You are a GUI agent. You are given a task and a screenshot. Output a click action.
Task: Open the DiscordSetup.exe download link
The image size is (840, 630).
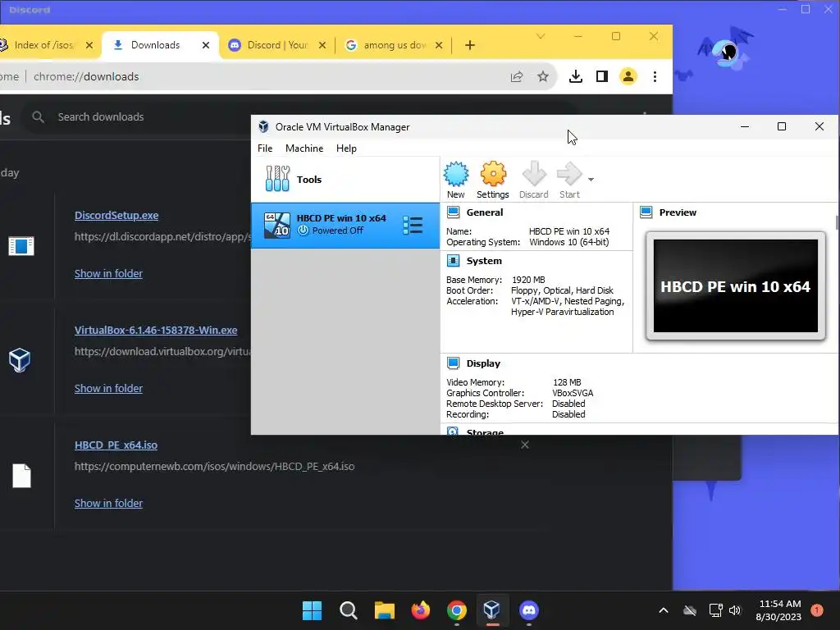pos(116,216)
